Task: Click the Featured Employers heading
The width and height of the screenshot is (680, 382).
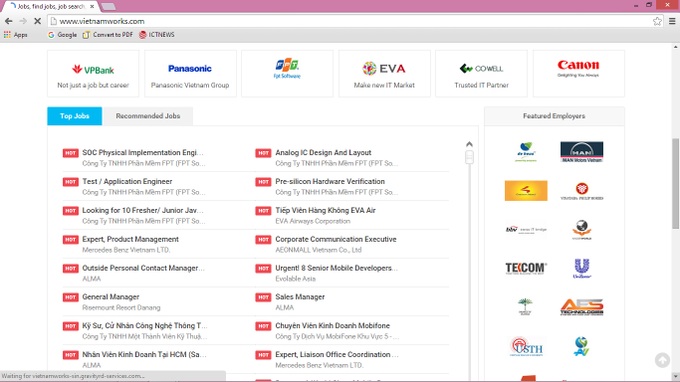Action: pyautogui.click(x=554, y=116)
